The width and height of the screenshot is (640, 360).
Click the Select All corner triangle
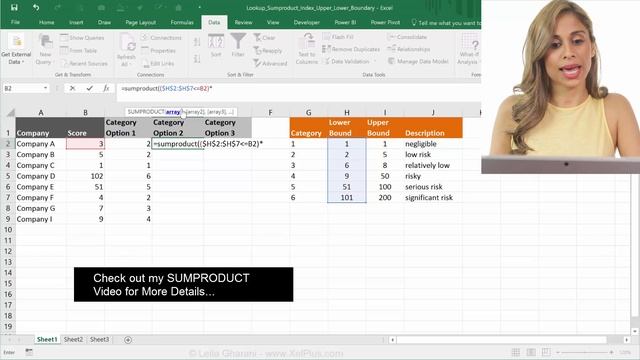coord(11,112)
